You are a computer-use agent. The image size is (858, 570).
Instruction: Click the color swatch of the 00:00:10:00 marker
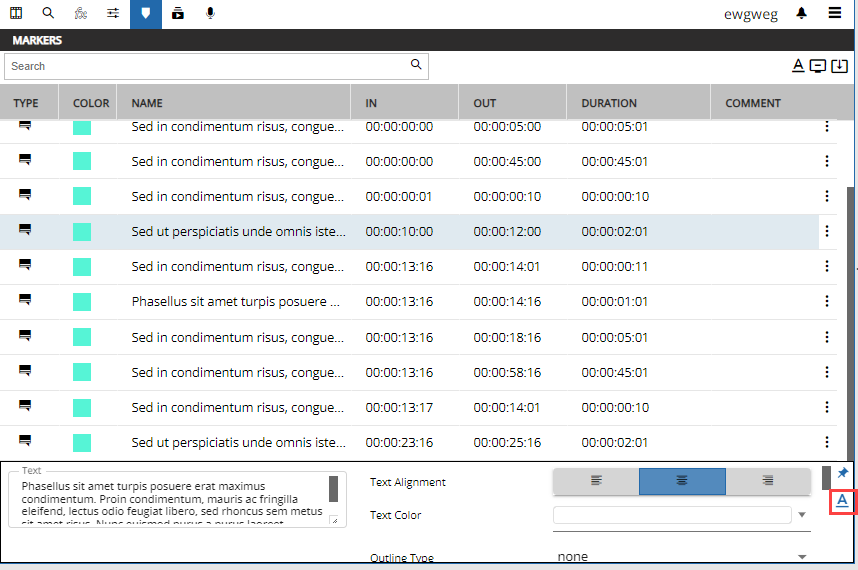tap(82, 231)
